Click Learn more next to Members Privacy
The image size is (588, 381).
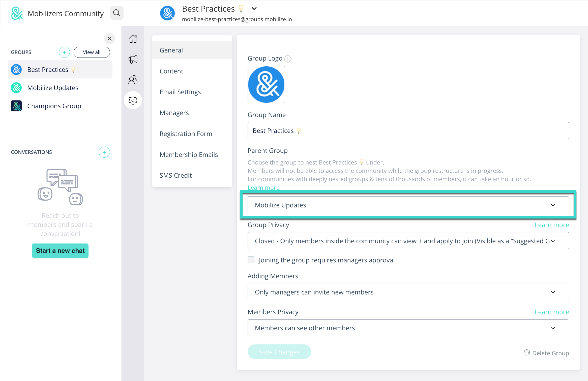(x=552, y=312)
